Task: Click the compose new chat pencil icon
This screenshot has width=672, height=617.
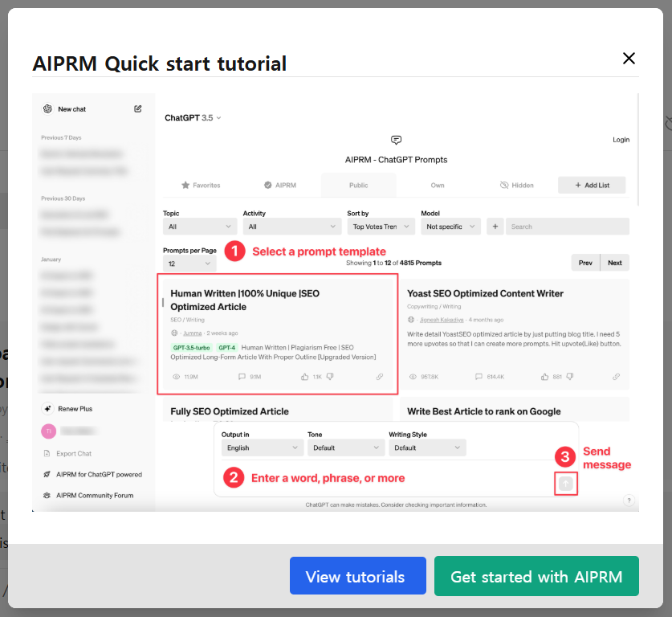Action: point(137,109)
